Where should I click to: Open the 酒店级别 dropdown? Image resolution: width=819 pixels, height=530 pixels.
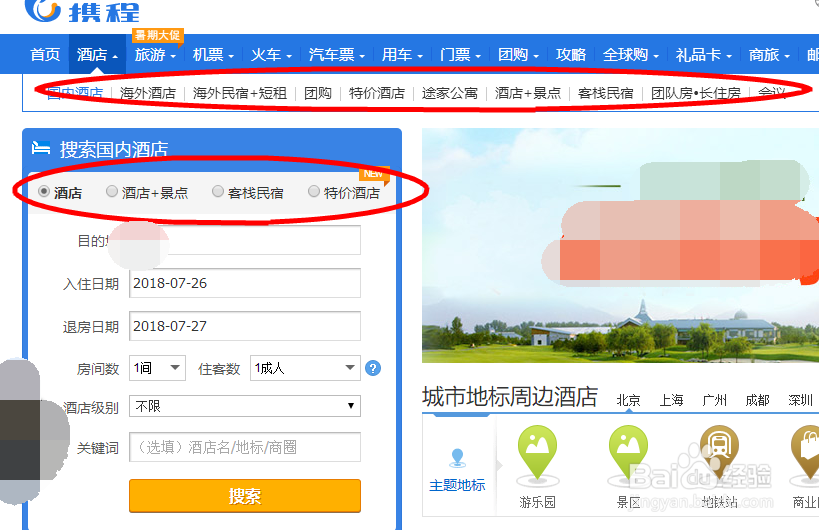(245, 406)
